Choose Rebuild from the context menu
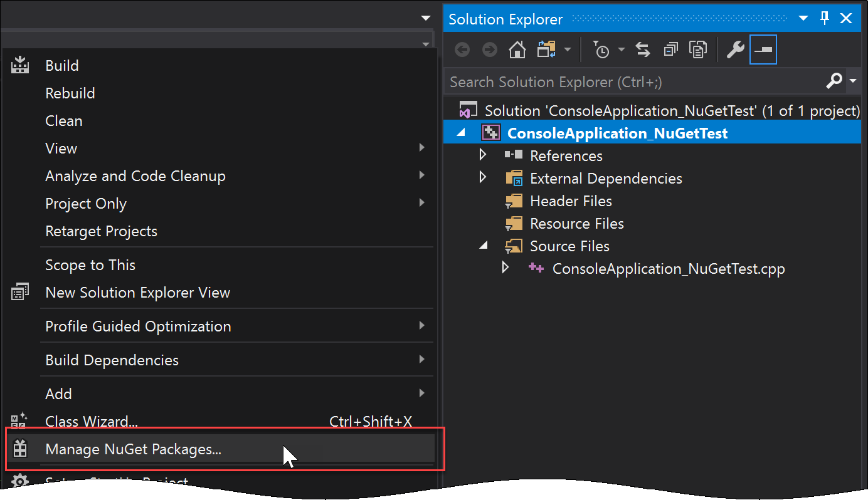 [x=70, y=93]
